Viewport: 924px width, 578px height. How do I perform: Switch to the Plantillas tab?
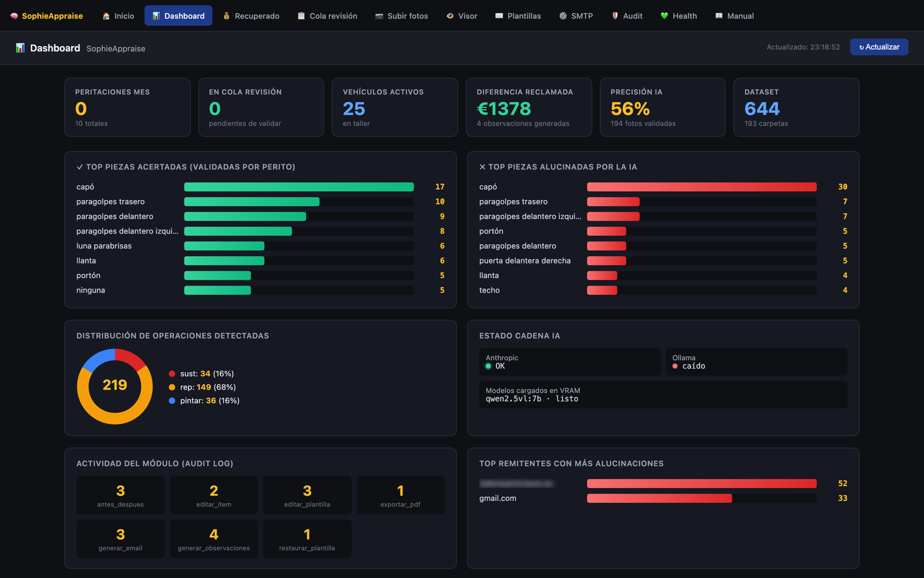(518, 16)
